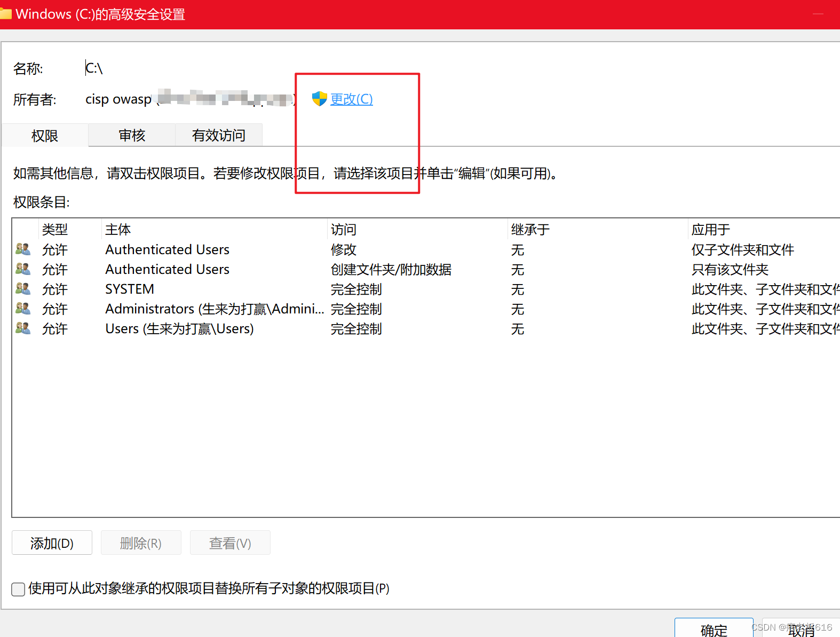Select the Authenticated Users entry with 修改 access
This screenshot has height=637, width=840.
167,249
